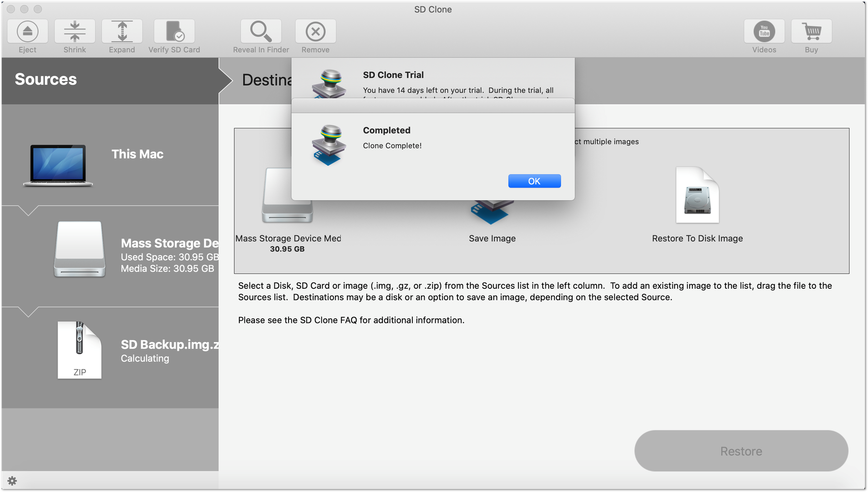Screen dimensions: 868x492
Task: Click the SD Clone Trial heading
Action: (x=393, y=75)
